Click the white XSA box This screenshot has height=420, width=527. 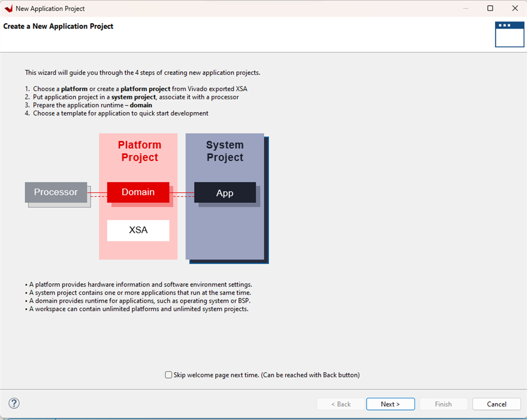[x=138, y=230]
